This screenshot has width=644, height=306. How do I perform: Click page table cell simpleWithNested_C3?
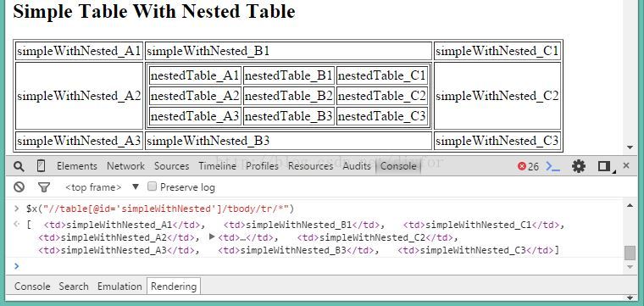(497, 141)
